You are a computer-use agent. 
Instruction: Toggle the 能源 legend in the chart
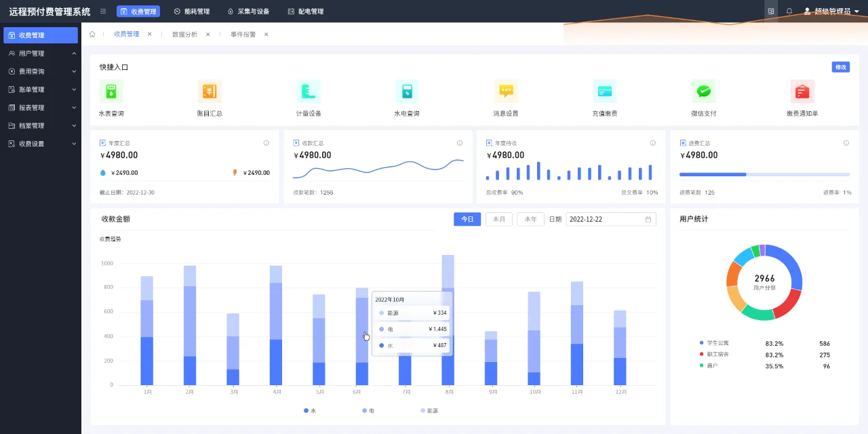[x=427, y=410]
